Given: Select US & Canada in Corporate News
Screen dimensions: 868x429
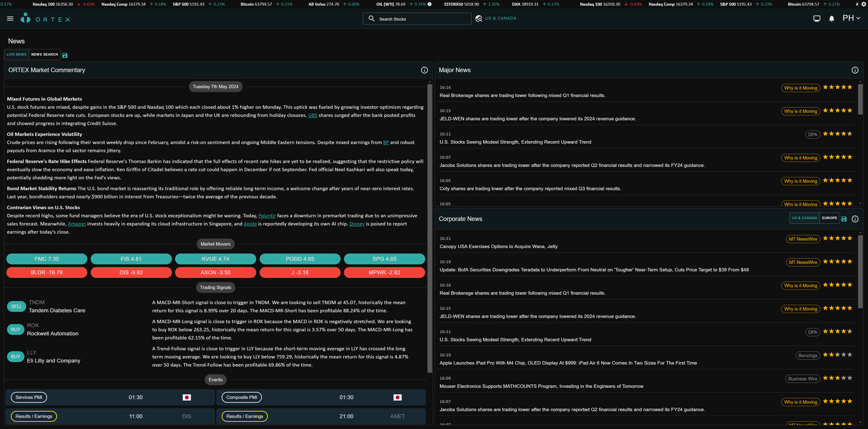Looking at the screenshot, I should click(x=804, y=218).
